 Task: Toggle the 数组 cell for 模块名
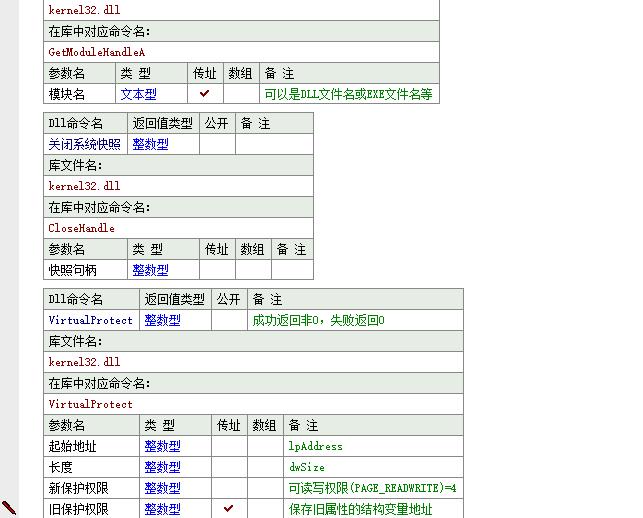pos(241,94)
